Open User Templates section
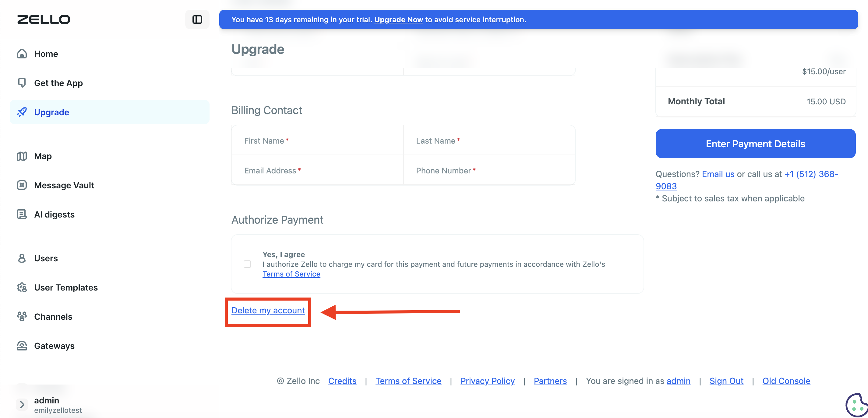Screen dimensions: 868x418 (110, 287)
